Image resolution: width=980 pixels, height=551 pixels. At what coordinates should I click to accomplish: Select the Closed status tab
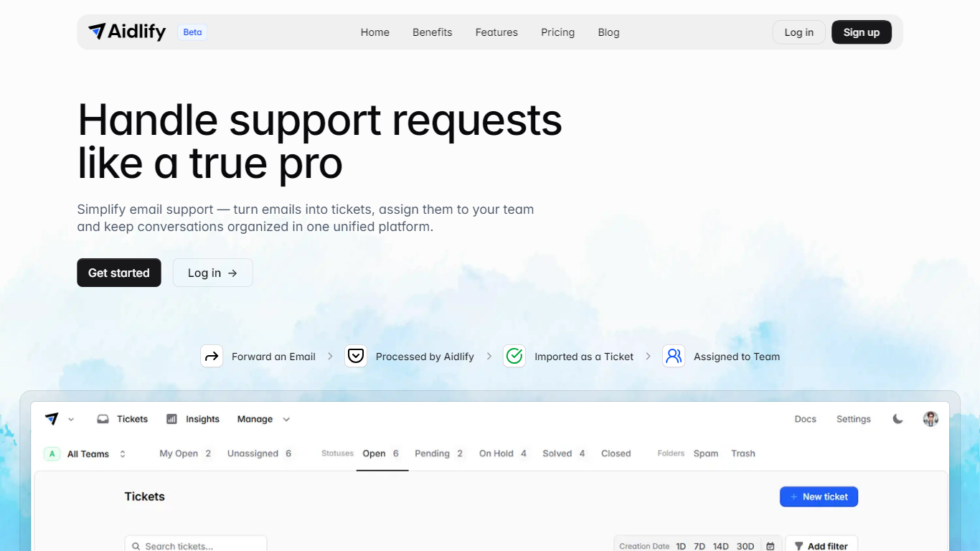click(x=616, y=453)
